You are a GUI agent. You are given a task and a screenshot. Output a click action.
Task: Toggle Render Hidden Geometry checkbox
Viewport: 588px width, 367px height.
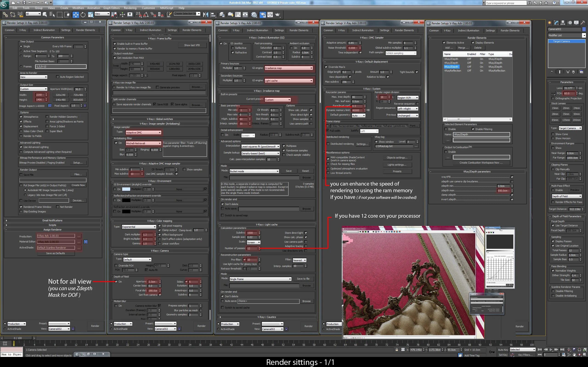pyautogui.click(x=47, y=117)
